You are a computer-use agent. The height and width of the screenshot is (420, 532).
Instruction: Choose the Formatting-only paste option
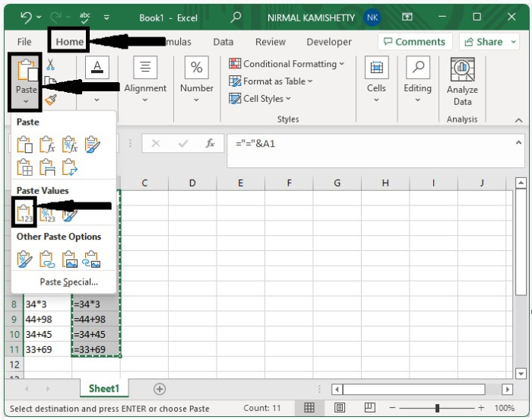pos(25,259)
